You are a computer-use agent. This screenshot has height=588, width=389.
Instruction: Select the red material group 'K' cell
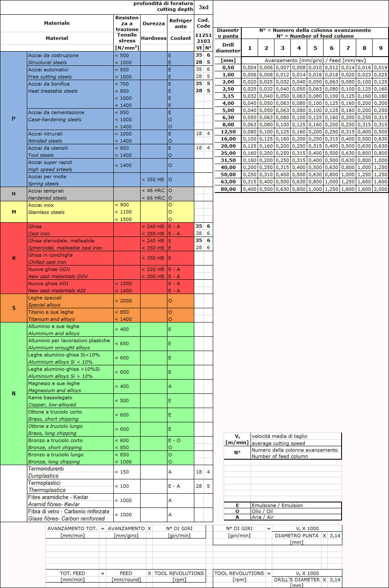(x=14, y=258)
